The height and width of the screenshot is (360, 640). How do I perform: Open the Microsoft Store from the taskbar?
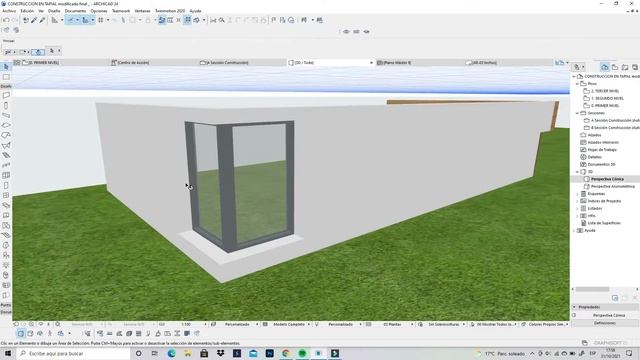point(204,353)
